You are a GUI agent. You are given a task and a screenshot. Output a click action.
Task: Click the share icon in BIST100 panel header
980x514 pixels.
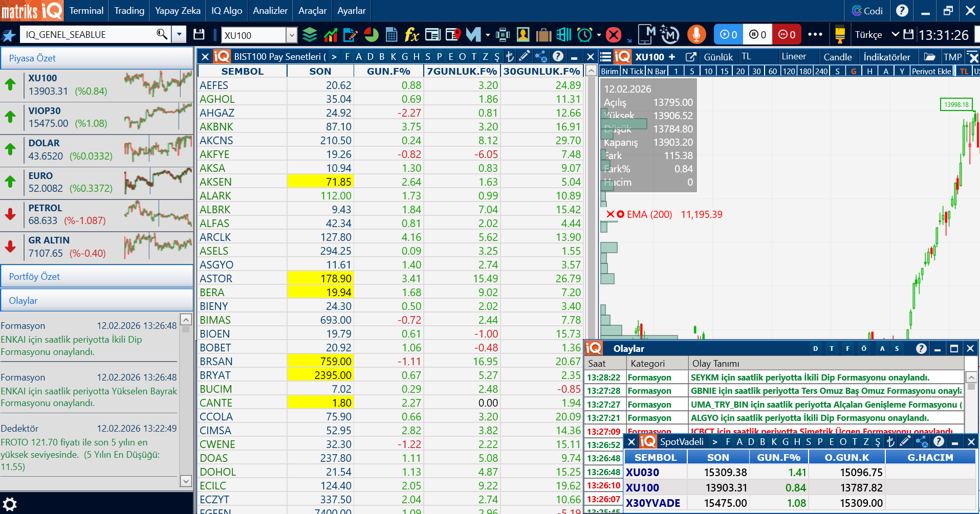541,56
